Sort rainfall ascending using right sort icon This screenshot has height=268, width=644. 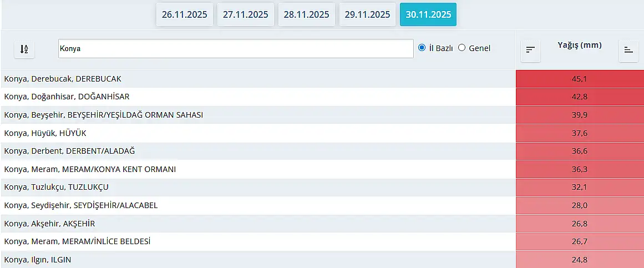pos(628,50)
